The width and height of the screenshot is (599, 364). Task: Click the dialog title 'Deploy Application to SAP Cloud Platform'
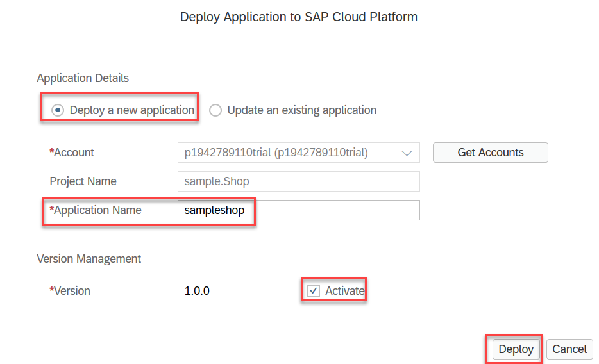(299, 17)
